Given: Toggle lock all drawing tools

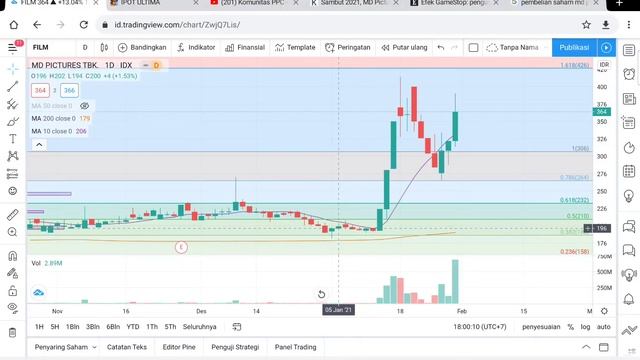Looking at the screenshot, I should 13,291.
